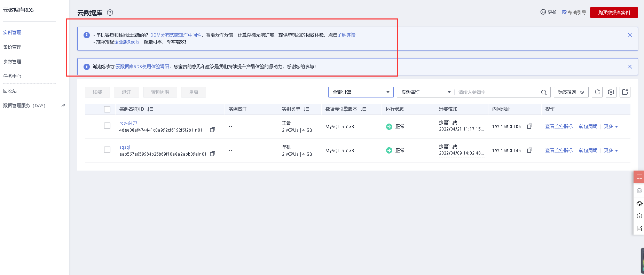Open the rds-6477 instance link
This screenshot has height=275, width=644.
(128, 123)
